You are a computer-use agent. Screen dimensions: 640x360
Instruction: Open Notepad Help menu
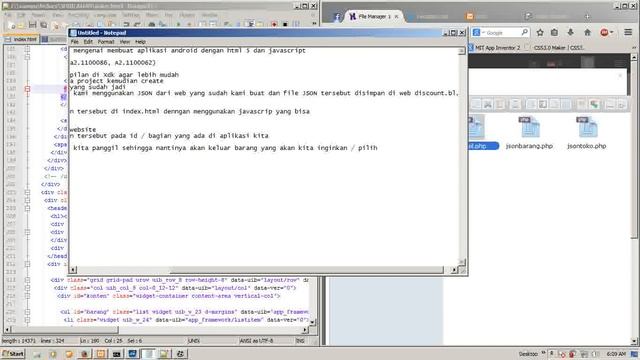[x=140, y=42]
